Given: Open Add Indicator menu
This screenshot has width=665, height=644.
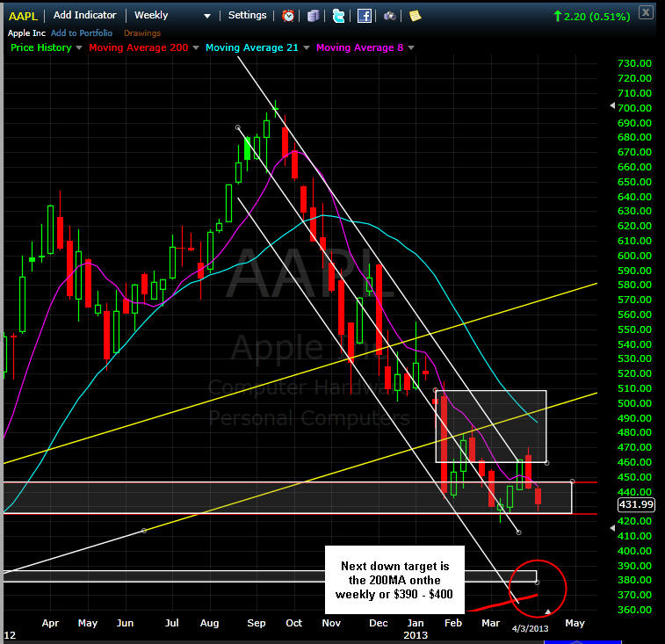Looking at the screenshot, I should pyautogui.click(x=85, y=15).
